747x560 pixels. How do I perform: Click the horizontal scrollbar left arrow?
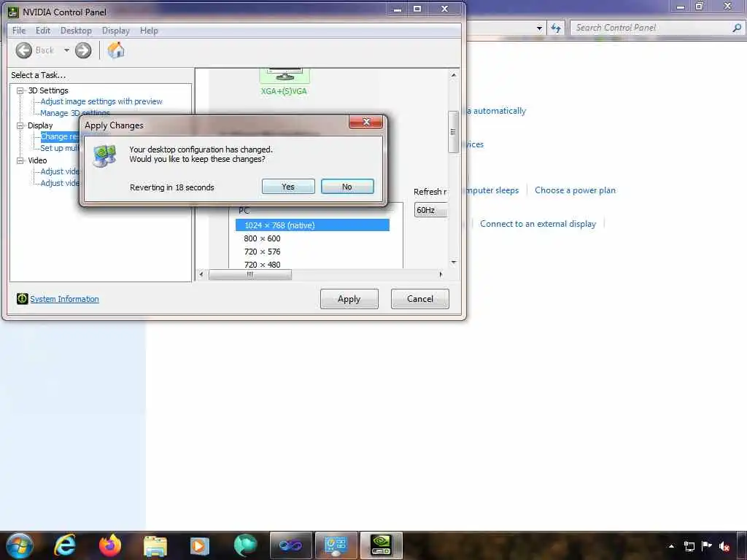click(x=201, y=274)
